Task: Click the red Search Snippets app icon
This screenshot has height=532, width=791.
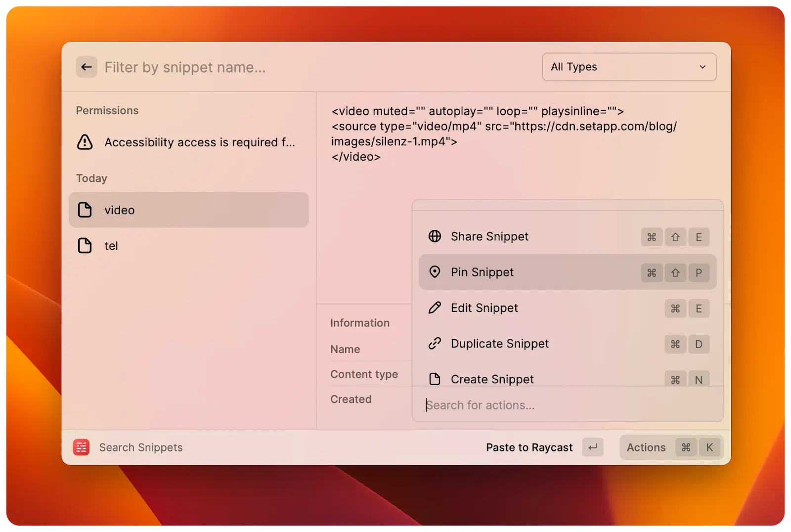Action: click(x=81, y=447)
